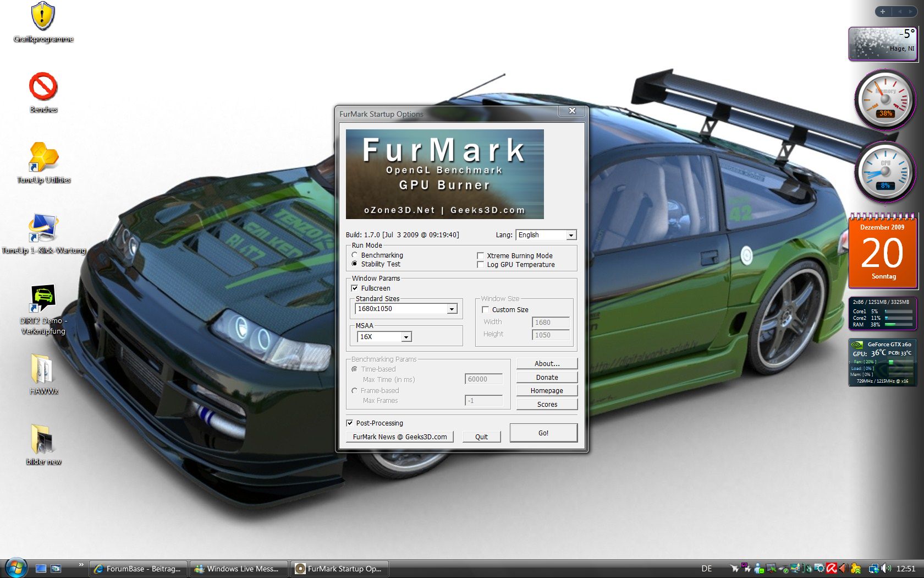Click the gadget sidebar add (+) button
924x578 pixels.
click(x=883, y=12)
